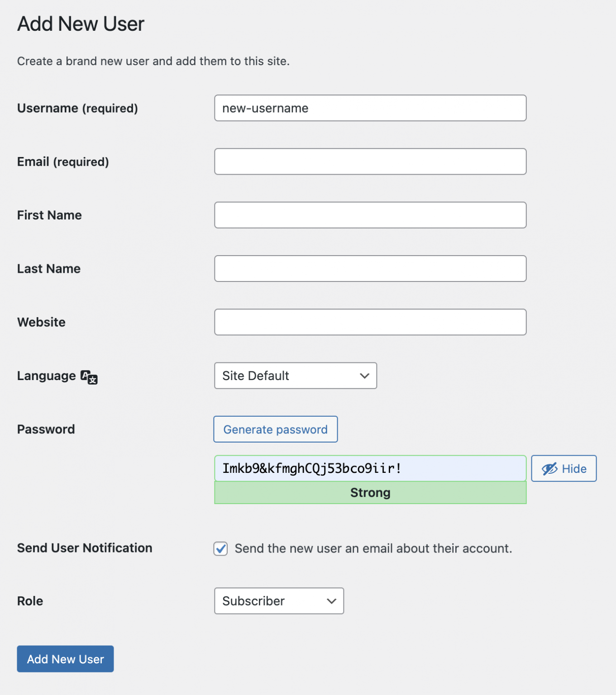Screen dimensions: 616x695
Task: Select the Username field containing new-username
Action: (370, 108)
